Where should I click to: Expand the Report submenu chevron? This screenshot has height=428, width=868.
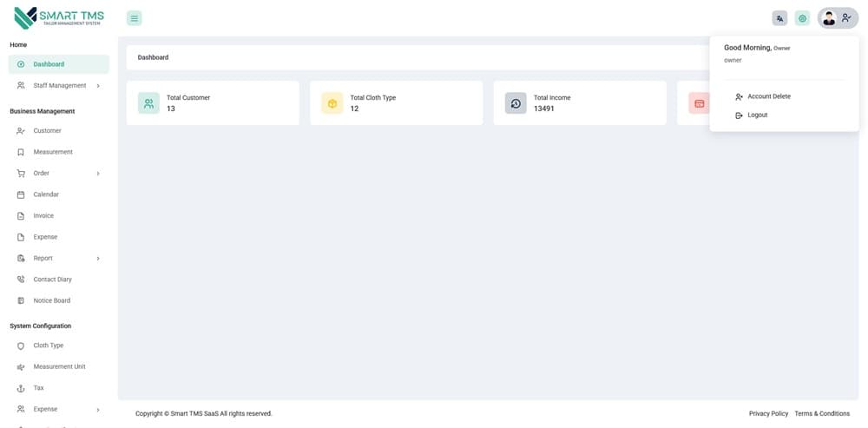point(98,259)
